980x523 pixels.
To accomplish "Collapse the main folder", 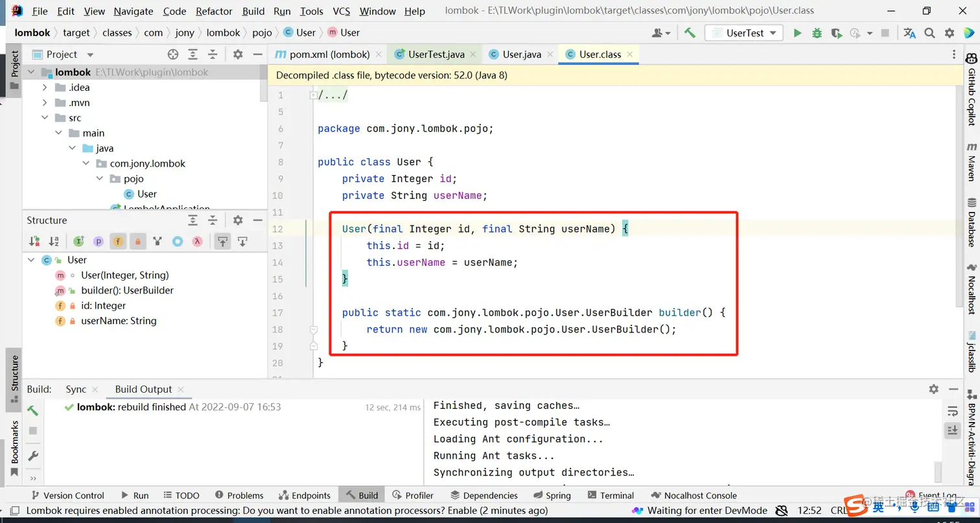I will point(58,133).
